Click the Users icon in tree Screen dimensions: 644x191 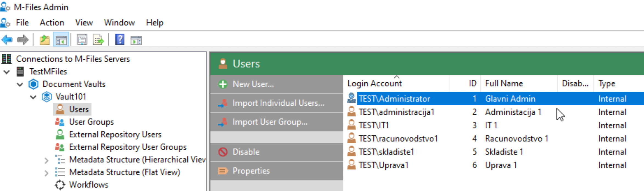pos(60,109)
